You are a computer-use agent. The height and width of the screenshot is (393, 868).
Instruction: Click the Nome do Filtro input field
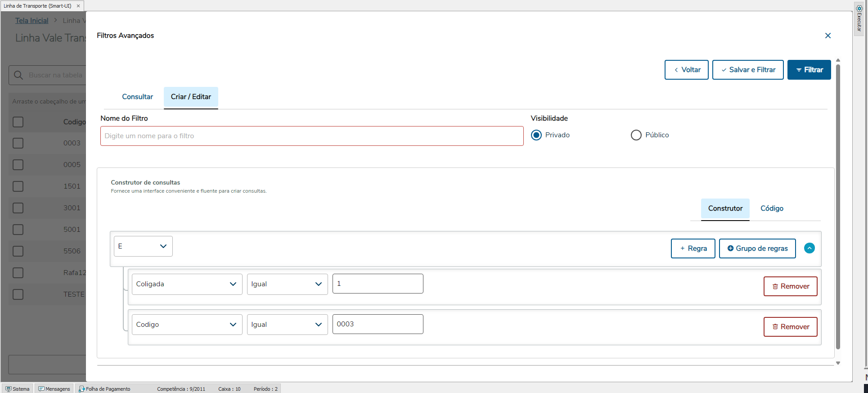(312, 136)
